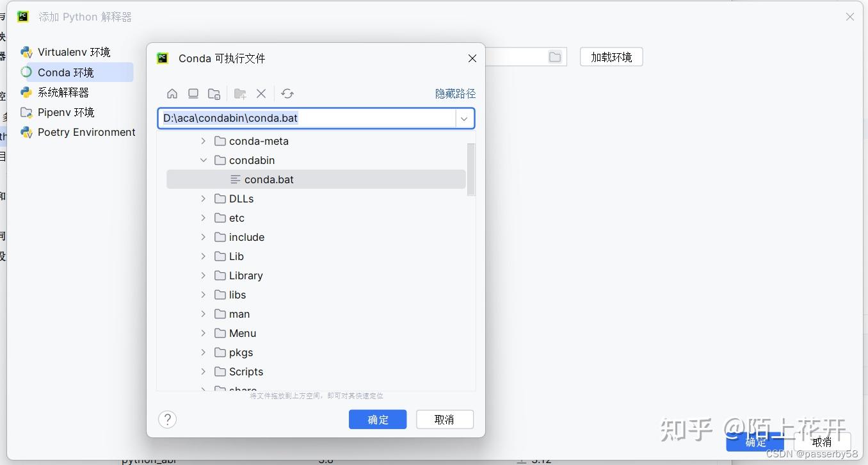Click the project directory icon in file chooser
This screenshot has height=465, width=868.
pyautogui.click(x=214, y=94)
